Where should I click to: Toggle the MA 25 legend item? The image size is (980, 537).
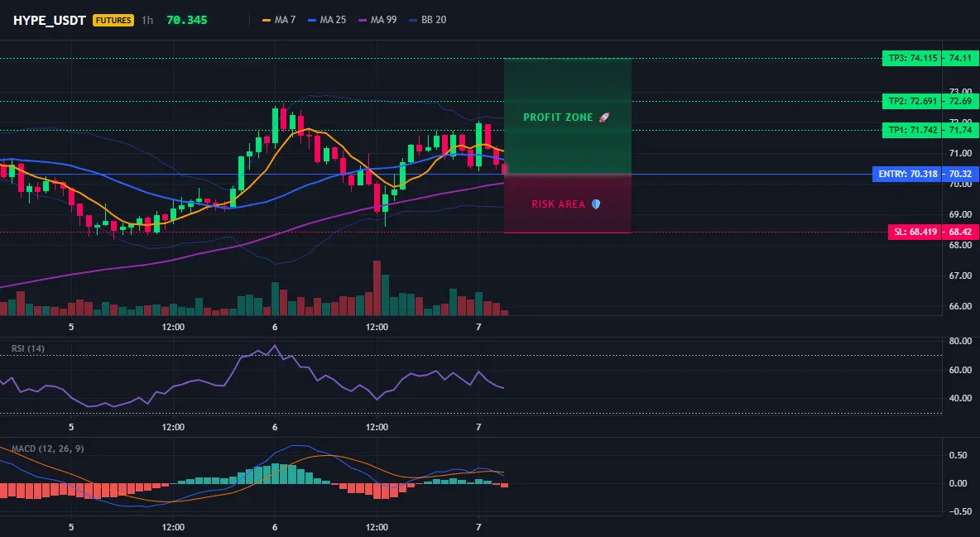tap(327, 20)
